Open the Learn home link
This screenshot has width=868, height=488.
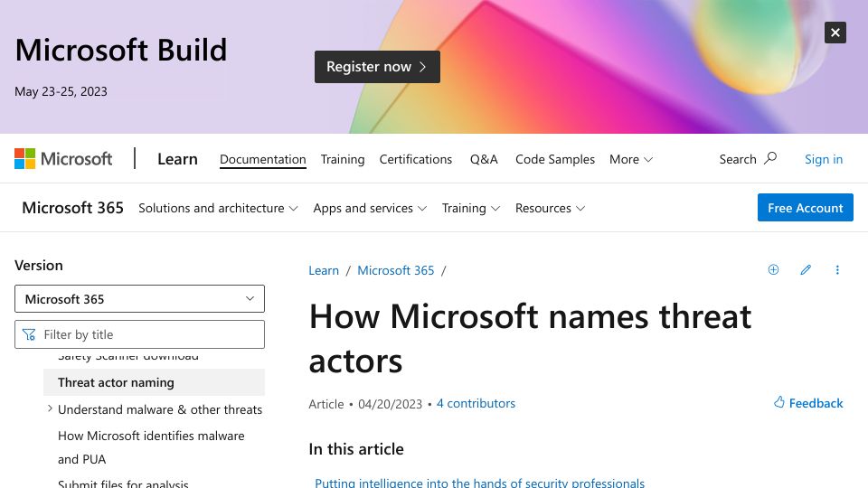pyautogui.click(x=177, y=159)
